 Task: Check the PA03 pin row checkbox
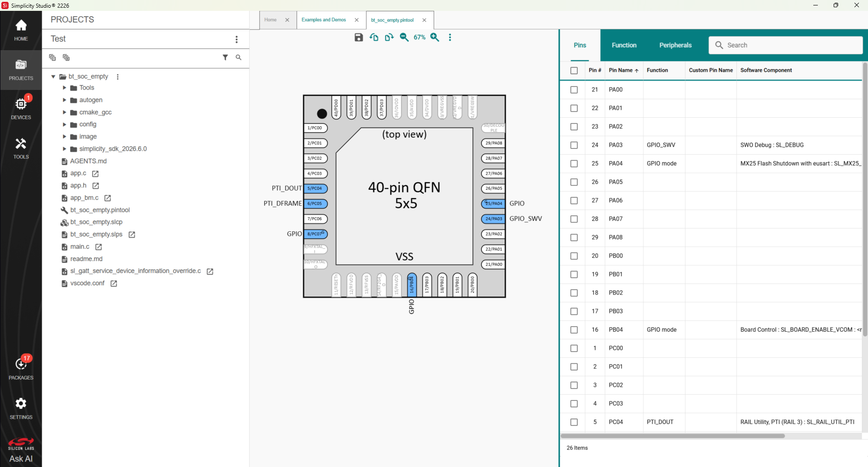574,145
